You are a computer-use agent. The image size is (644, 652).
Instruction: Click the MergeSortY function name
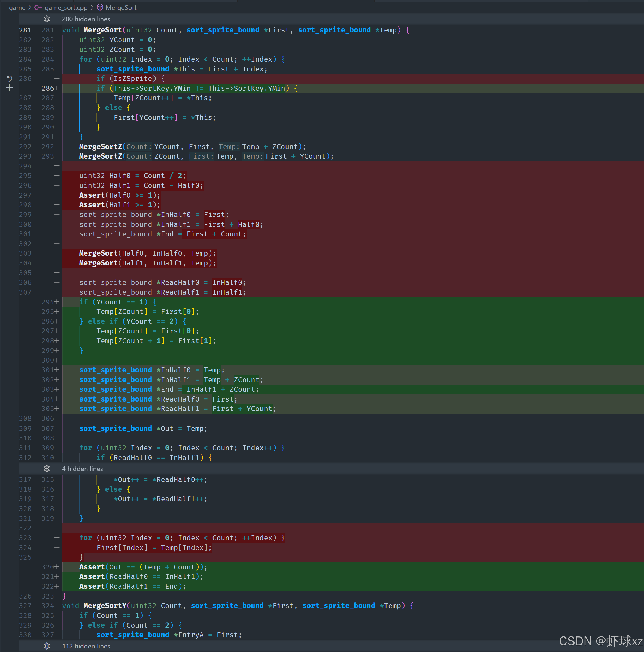[105, 606]
